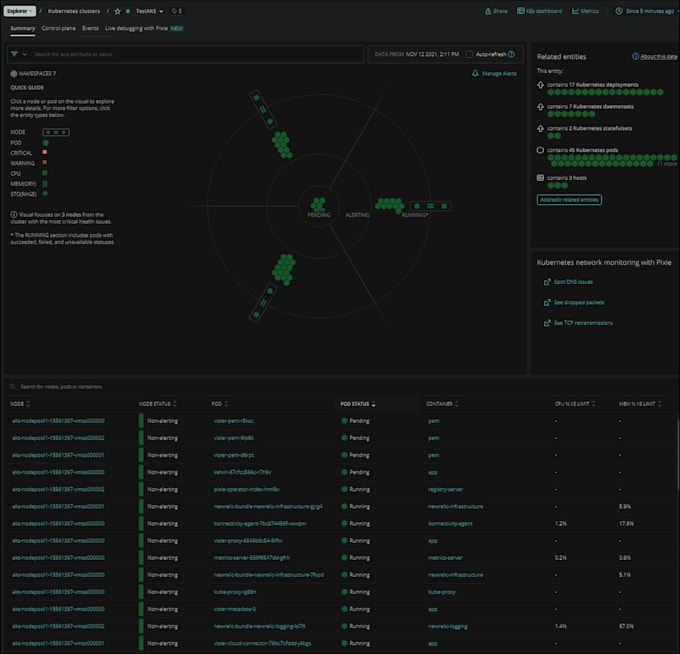Viewport: 680px width, 654px height.
Task: Focus the search for any attribute field
Action: (197, 54)
